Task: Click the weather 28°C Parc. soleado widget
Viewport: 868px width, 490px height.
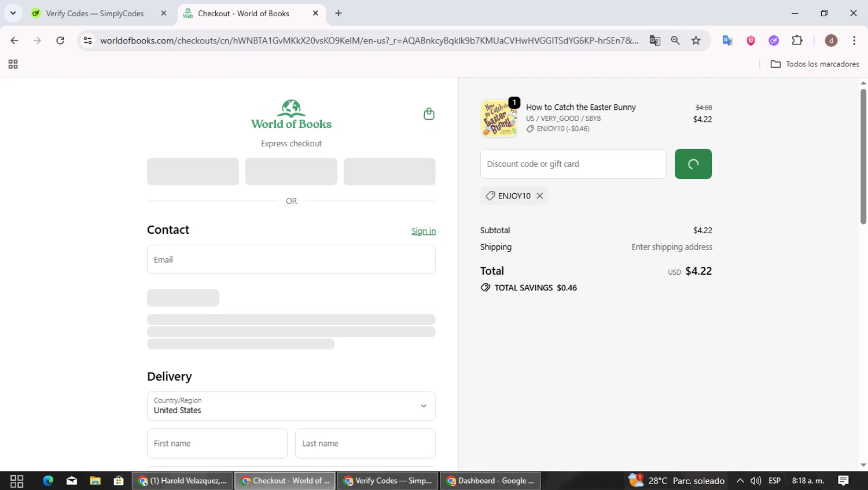Action: pyautogui.click(x=676, y=481)
